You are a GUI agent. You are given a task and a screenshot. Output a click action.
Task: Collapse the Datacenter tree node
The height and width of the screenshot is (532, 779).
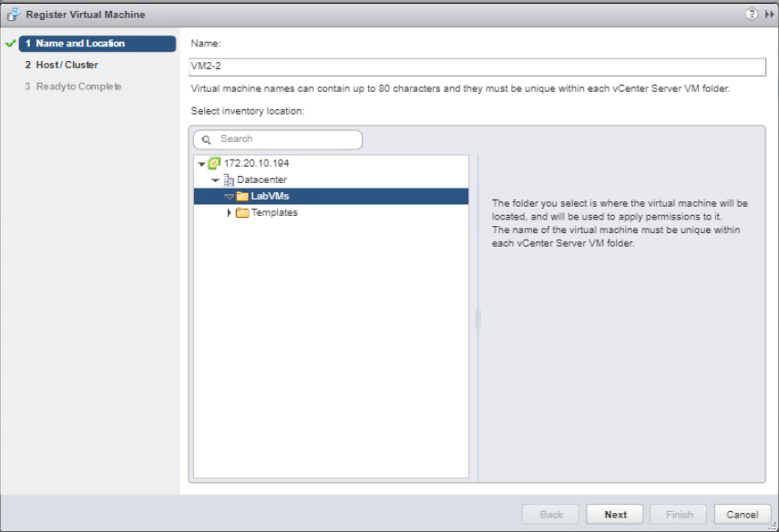point(215,180)
